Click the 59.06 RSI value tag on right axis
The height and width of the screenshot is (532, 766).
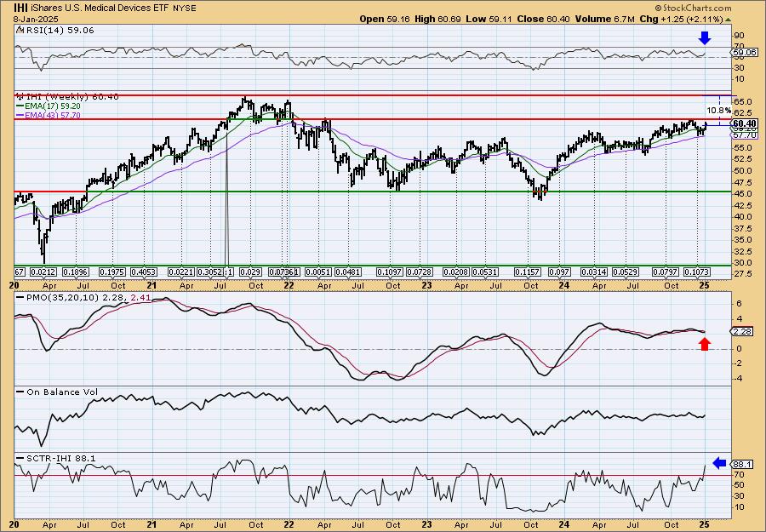(x=745, y=52)
